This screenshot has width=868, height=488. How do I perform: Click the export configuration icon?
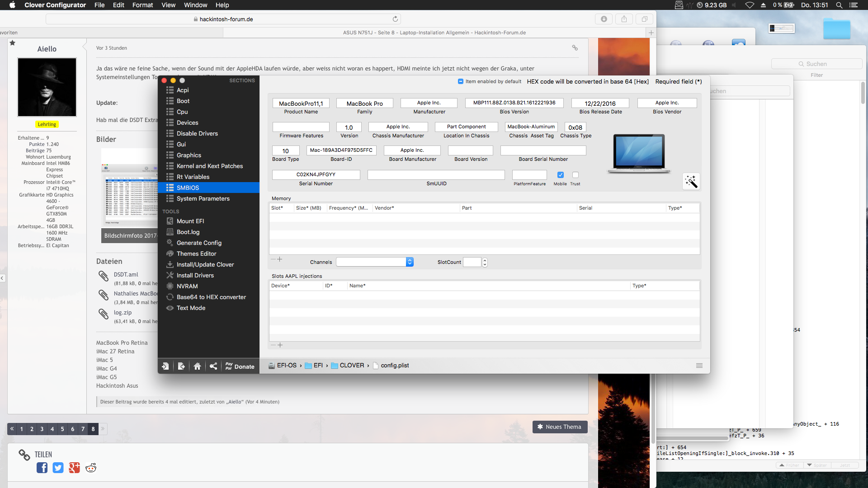point(181,366)
